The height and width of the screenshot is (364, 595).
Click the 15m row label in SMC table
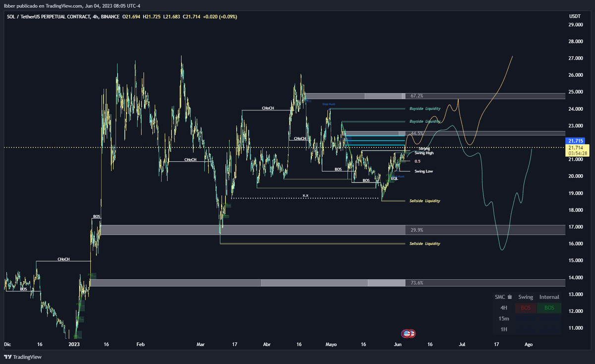(504, 319)
